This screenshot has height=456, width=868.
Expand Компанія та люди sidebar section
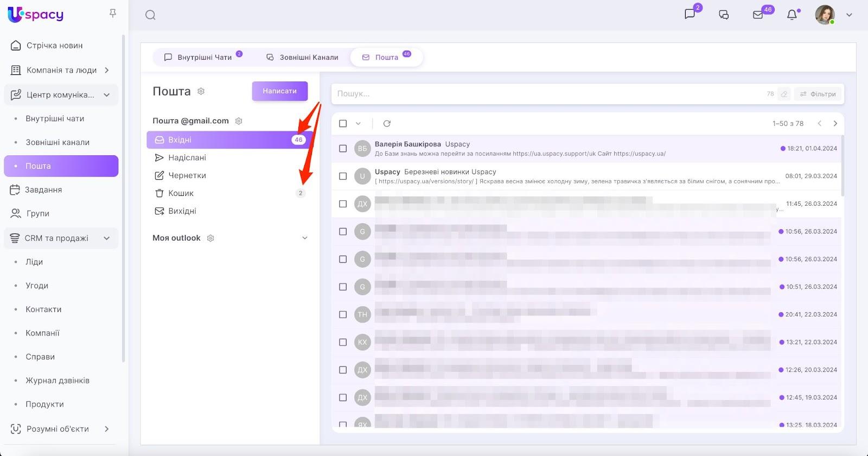[107, 70]
